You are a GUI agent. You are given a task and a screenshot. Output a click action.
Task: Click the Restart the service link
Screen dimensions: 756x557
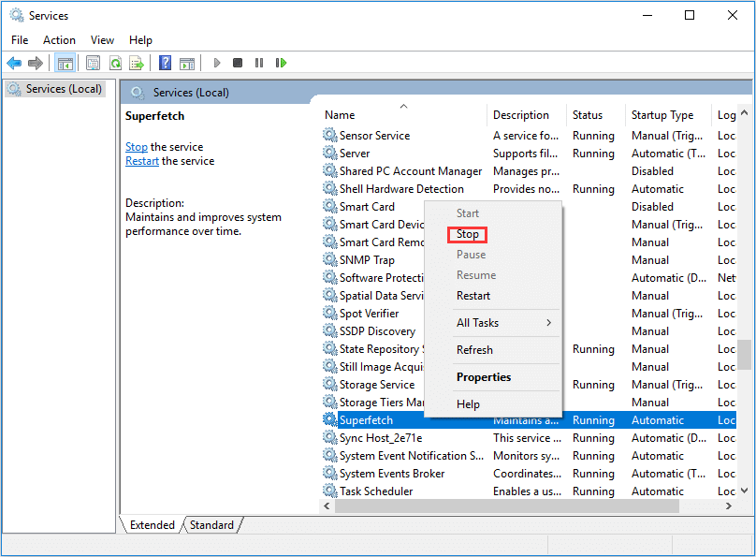(141, 160)
